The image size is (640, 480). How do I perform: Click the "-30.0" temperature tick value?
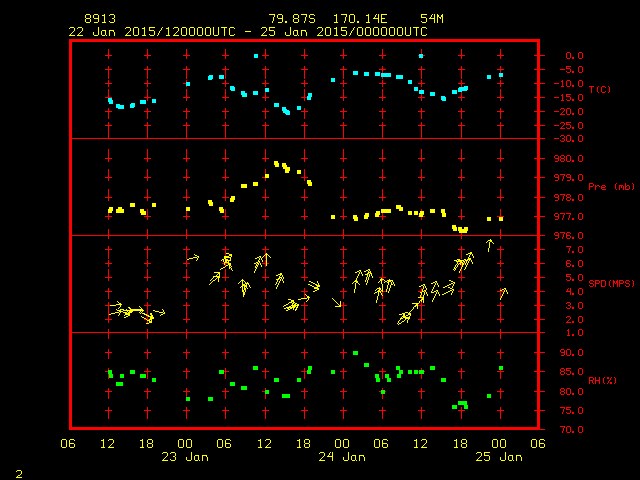569,139
